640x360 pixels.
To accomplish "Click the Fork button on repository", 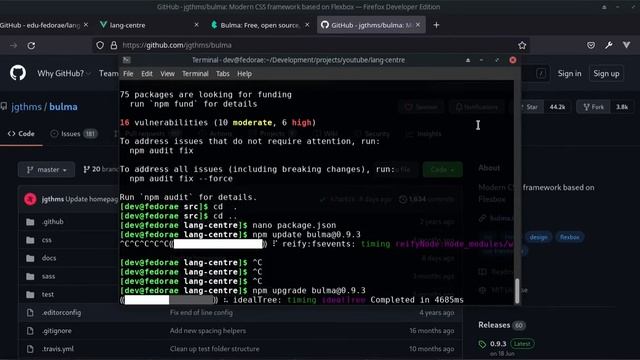I will (594, 107).
